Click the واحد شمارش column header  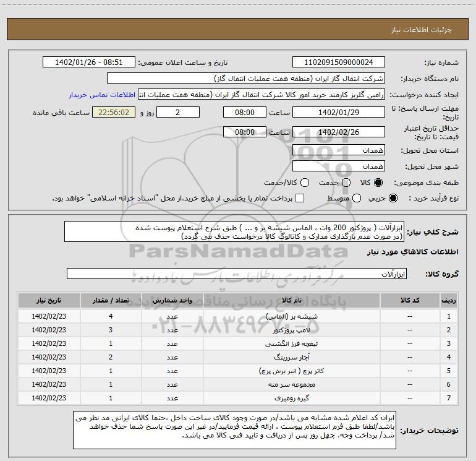(x=172, y=300)
